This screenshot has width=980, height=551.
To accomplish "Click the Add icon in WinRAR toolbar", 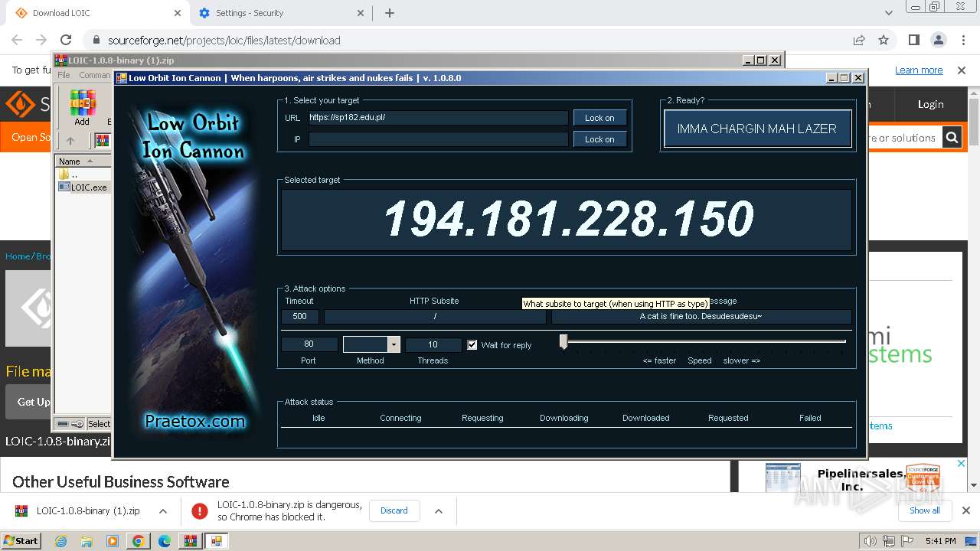I will [x=82, y=106].
